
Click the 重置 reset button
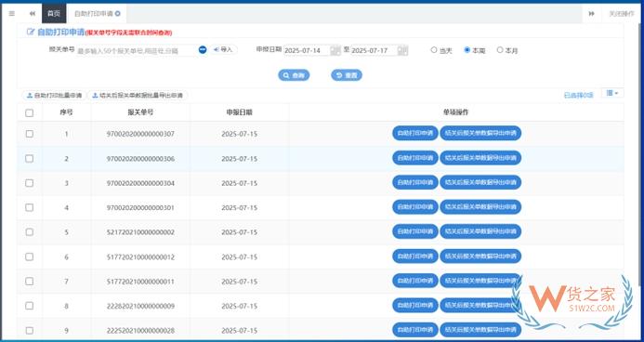pyautogui.click(x=347, y=75)
